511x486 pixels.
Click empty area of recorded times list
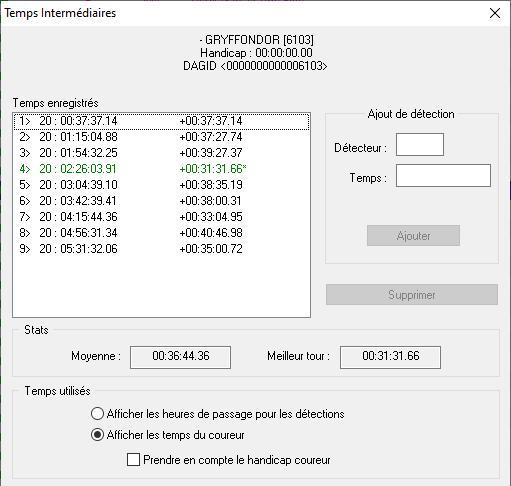coord(161,287)
